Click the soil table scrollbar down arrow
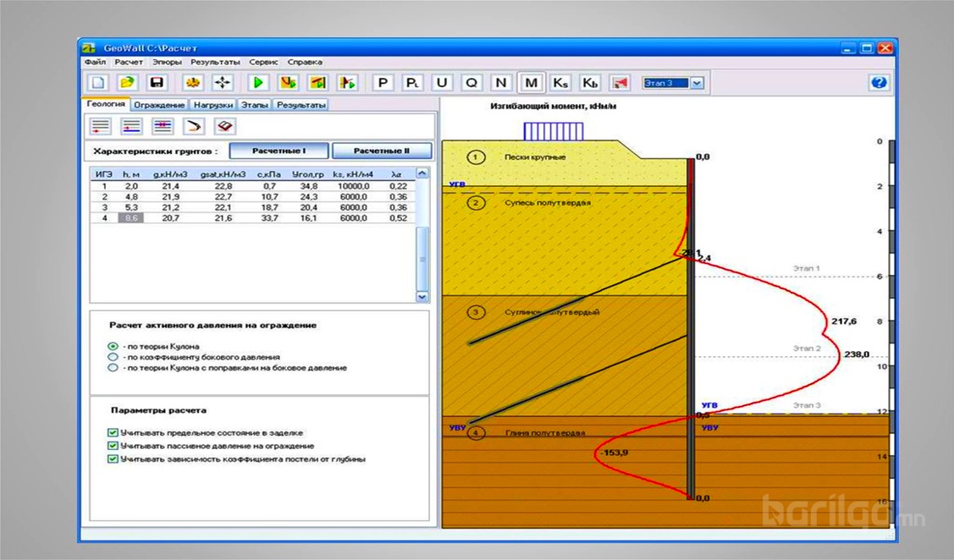Image resolution: width=954 pixels, height=560 pixels. 422,297
